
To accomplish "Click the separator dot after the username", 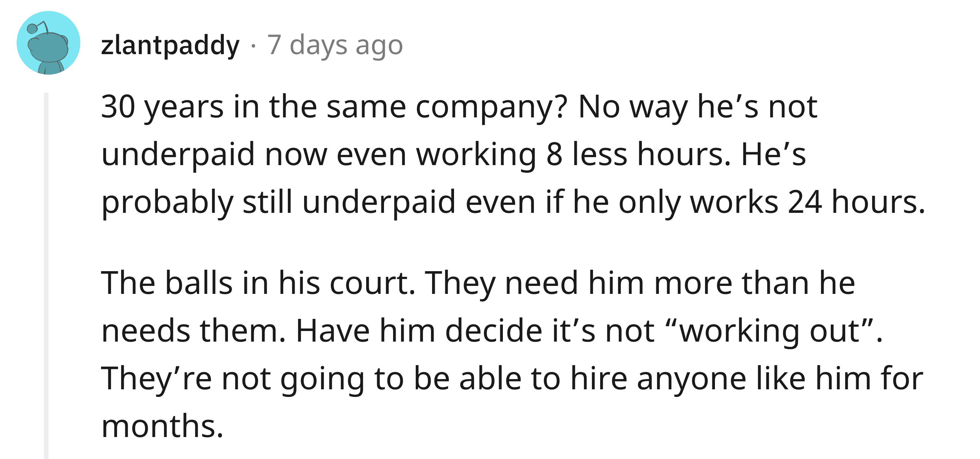I will click(253, 46).
